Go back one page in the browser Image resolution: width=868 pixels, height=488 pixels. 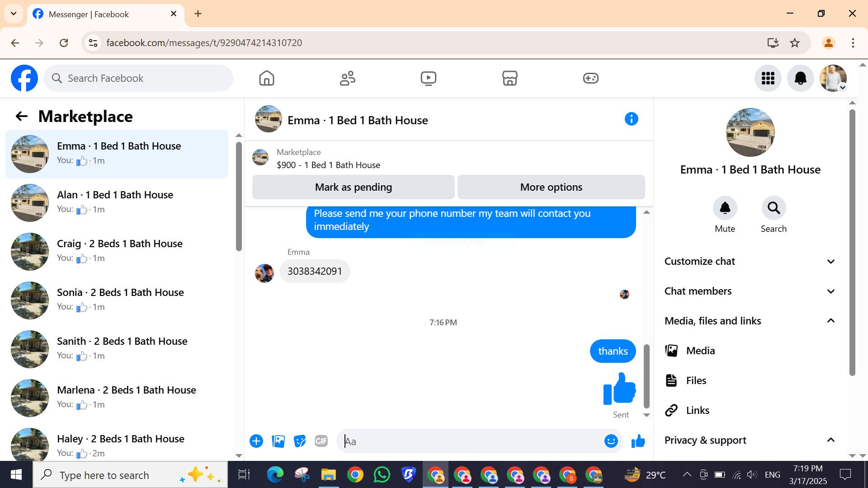[15, 43]
